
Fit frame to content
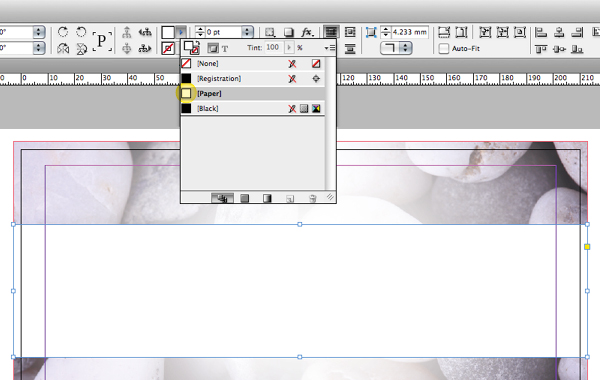click(x=502, y=32)
